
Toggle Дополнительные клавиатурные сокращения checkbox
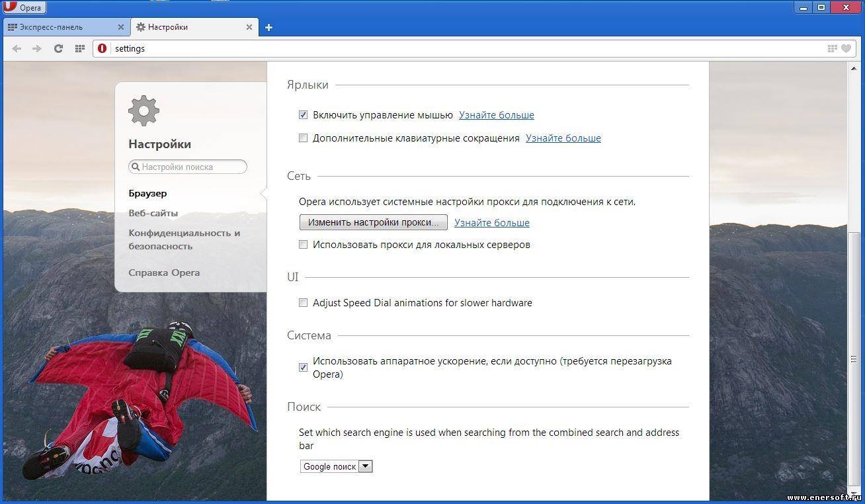tap(303, 138)
